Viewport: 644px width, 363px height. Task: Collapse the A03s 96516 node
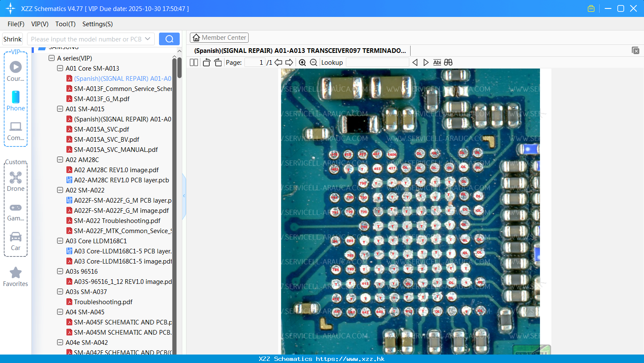click(x=60, y=271)
